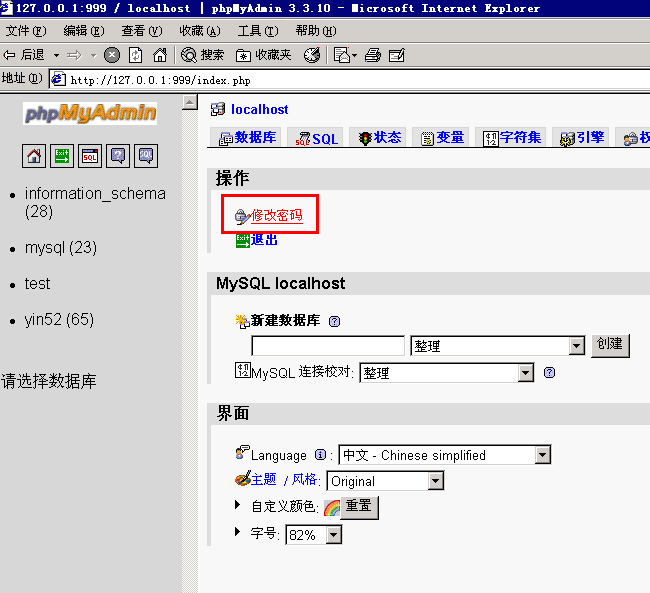Expand the 自定义颜色 disclosure triangle
The width and height of the screenshot is (650, 593).
tap(238, 505)
